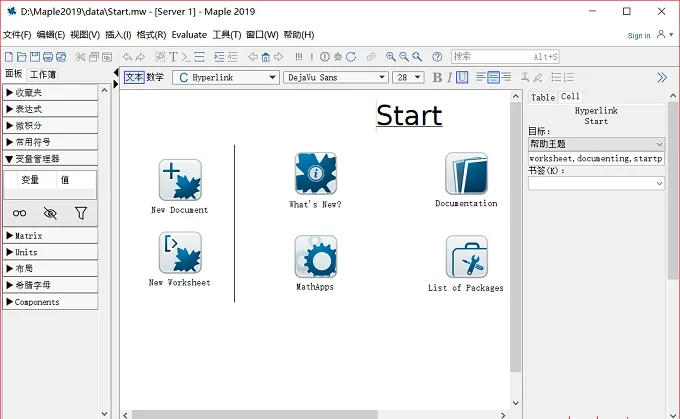Center align text

(x=493, y=78)
